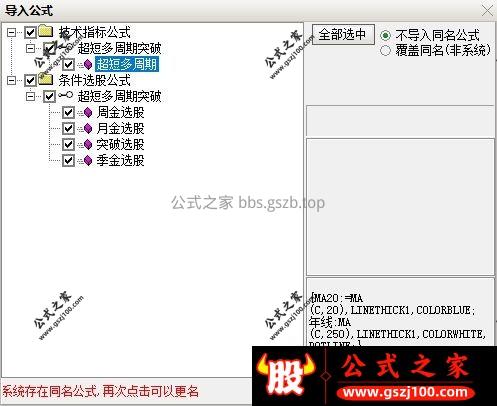Click the 全部选中 button
Screen dimensions: 497x406
(x=343, y=34)
